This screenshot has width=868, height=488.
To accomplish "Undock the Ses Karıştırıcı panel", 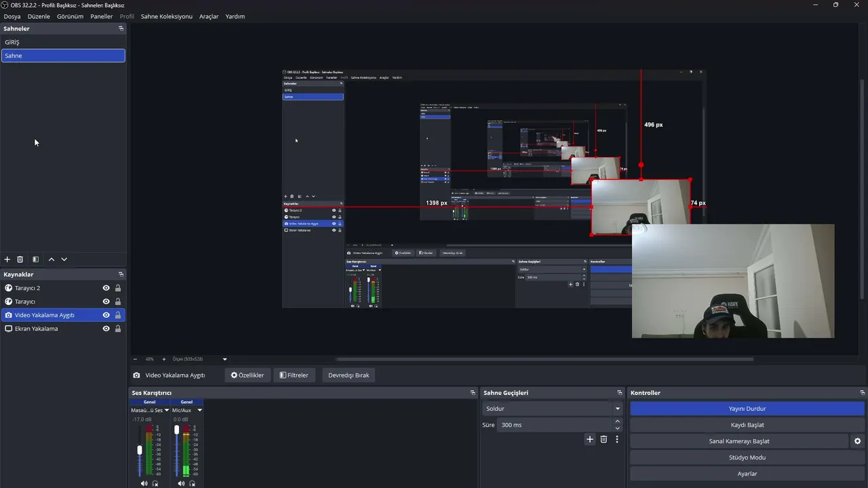I will (x=473, y=393).
